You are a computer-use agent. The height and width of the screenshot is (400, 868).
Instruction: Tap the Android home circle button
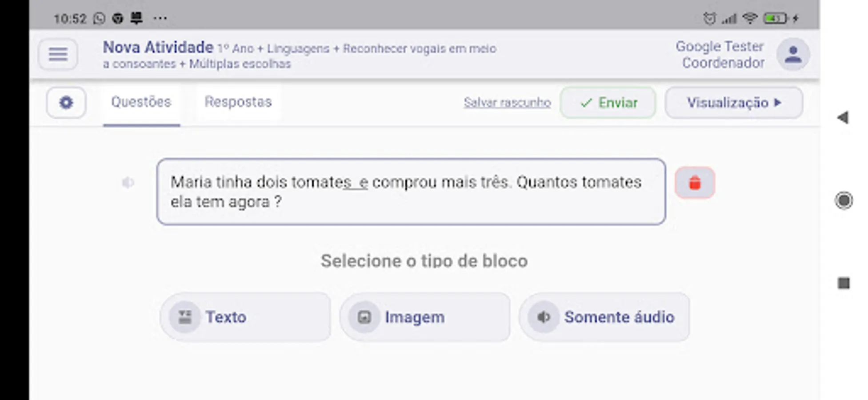(x=844, y=200)
